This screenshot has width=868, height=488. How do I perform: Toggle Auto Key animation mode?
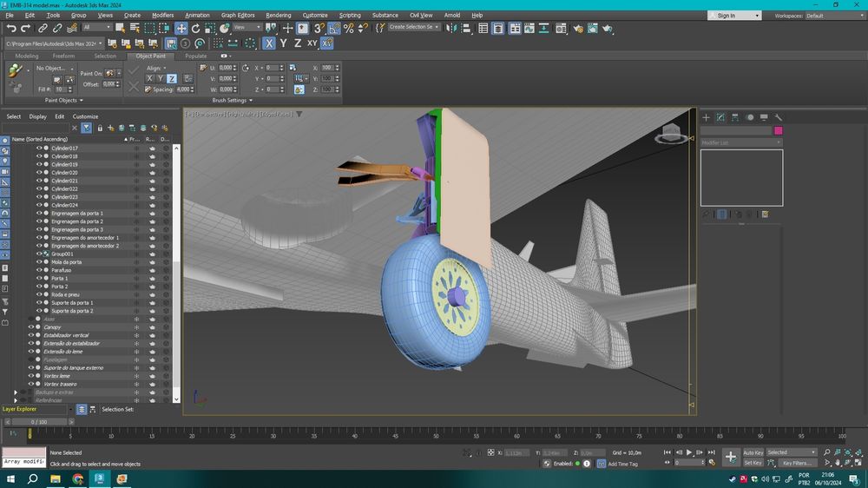coord(753,452)
